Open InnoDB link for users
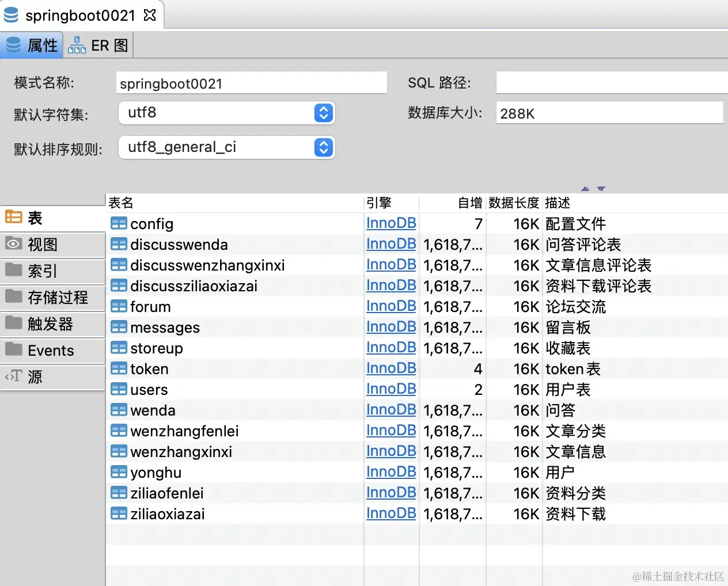The height and width of the screenshot is (586, 728). (x=391, y=389)
